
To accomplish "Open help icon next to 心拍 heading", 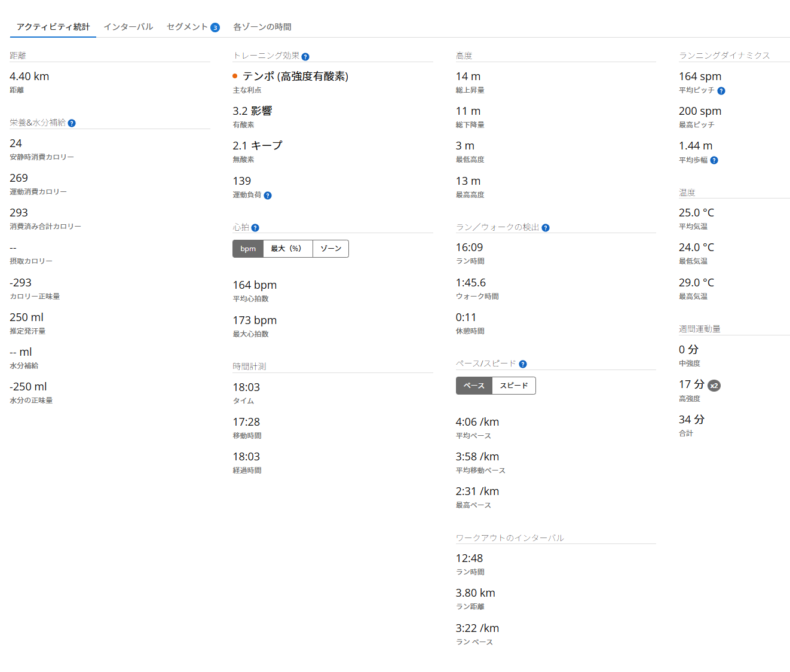I will pyautogui.click(x=255, y=228).
